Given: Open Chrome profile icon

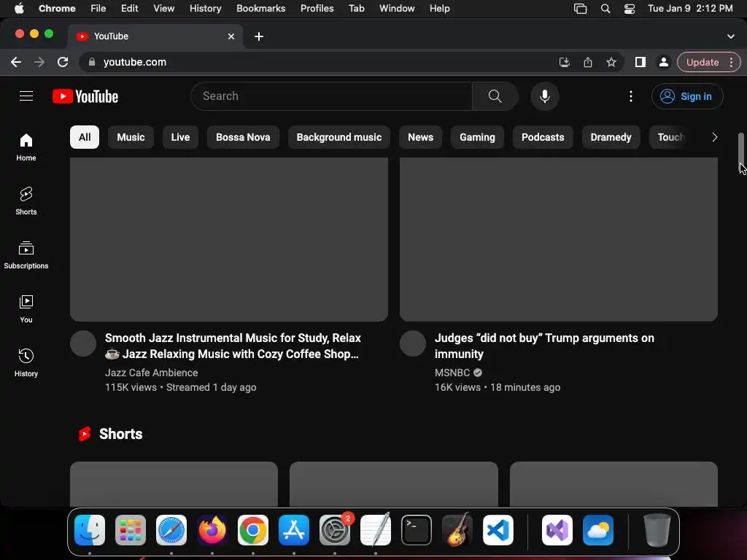Looking at the screenshot, I should [x=663, y=62].
